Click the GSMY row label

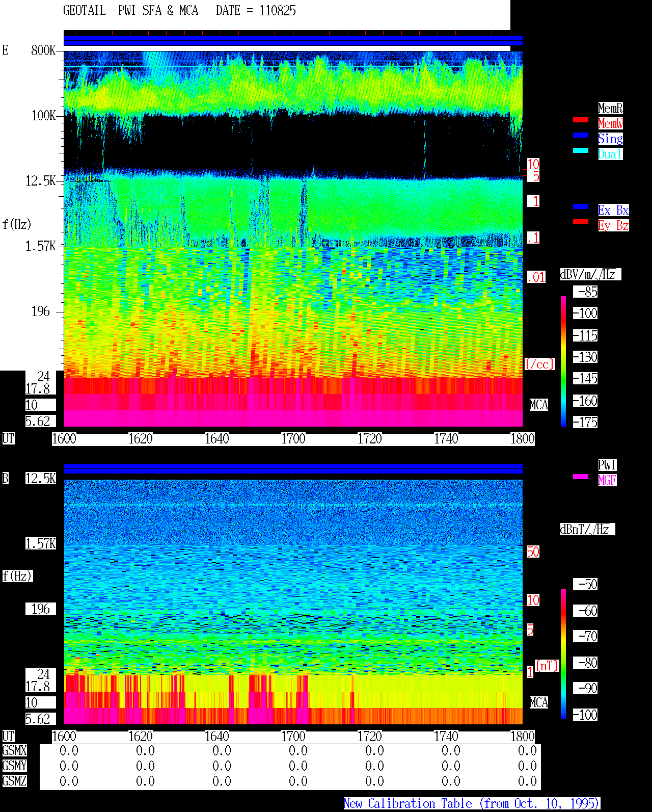coord(14,766)
